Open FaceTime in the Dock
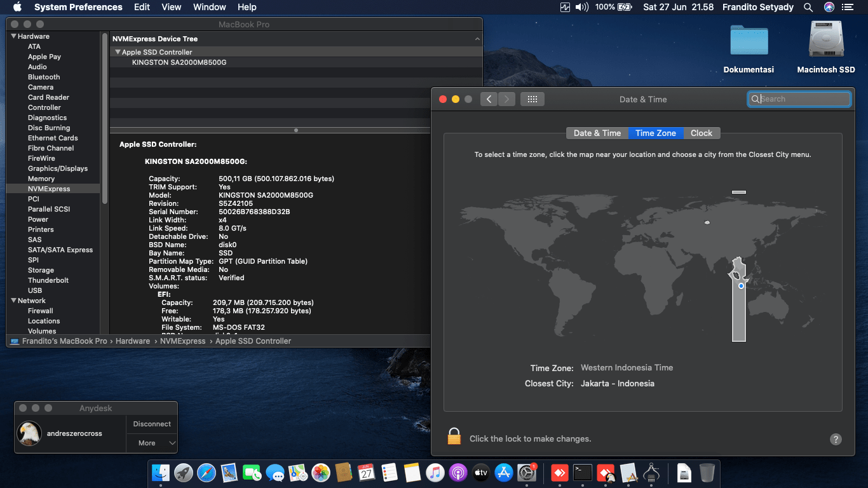This screenshot has height=488, width=868. tap(252, 473)
